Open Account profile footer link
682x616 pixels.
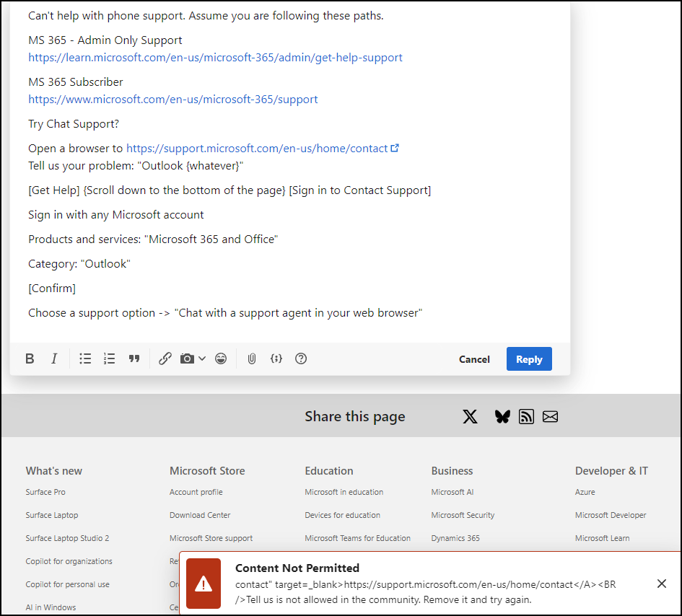tap(196, 492)
